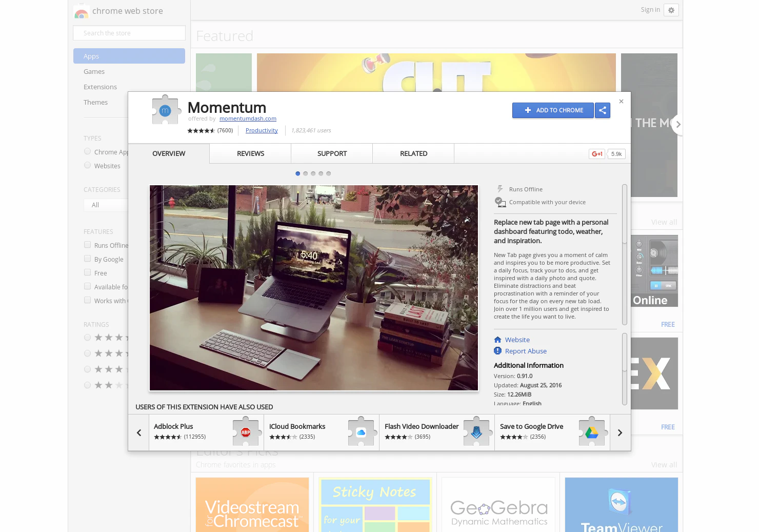The height and width of the screenshot is (532, 759).
Task: Open the Save to Google Drive title
Action: (531, 426)
